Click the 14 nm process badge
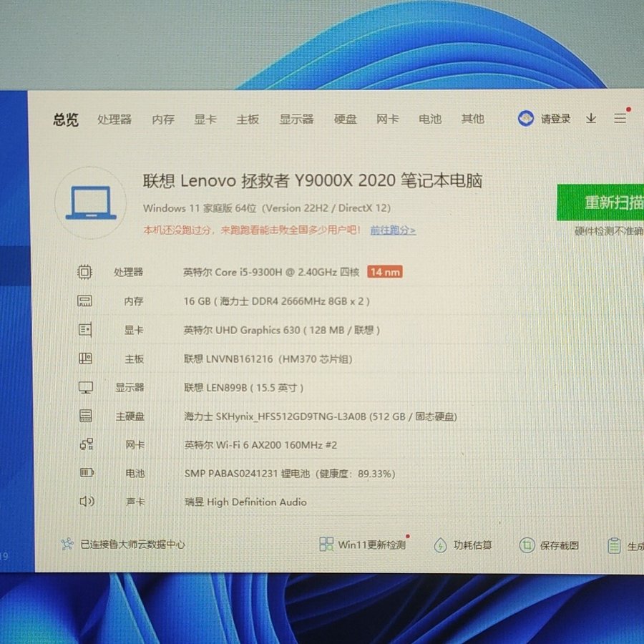This screenshot has height=644, width=644. tap(385, 272)
